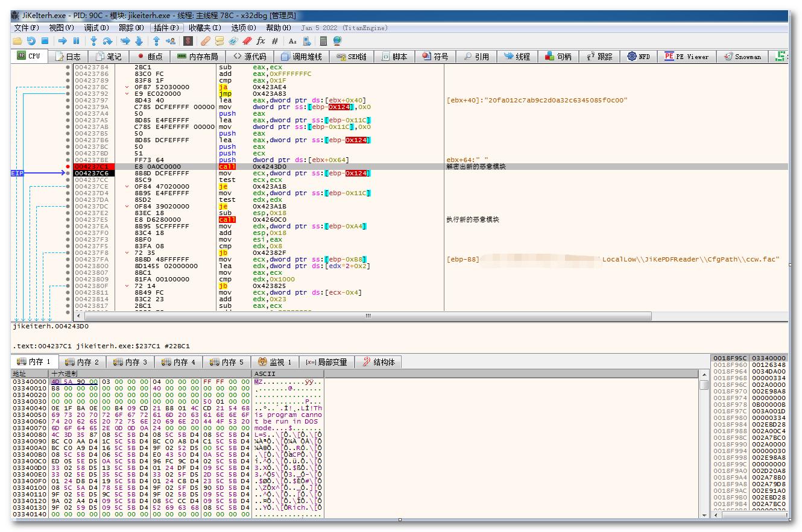802x532 pixels.
Task: Open the patches bandage icon
Action: (205, 41)
